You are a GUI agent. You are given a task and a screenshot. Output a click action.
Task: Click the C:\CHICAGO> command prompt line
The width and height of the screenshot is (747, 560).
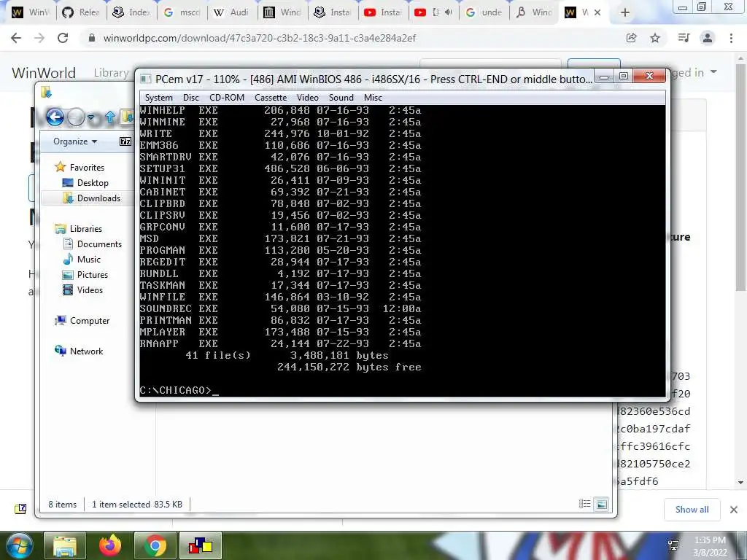179,391
